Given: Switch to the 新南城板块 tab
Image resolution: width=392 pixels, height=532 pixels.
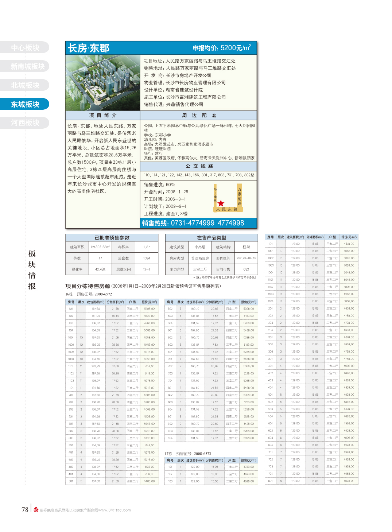Looking at the screenshot, I should (x=27, y=66).
